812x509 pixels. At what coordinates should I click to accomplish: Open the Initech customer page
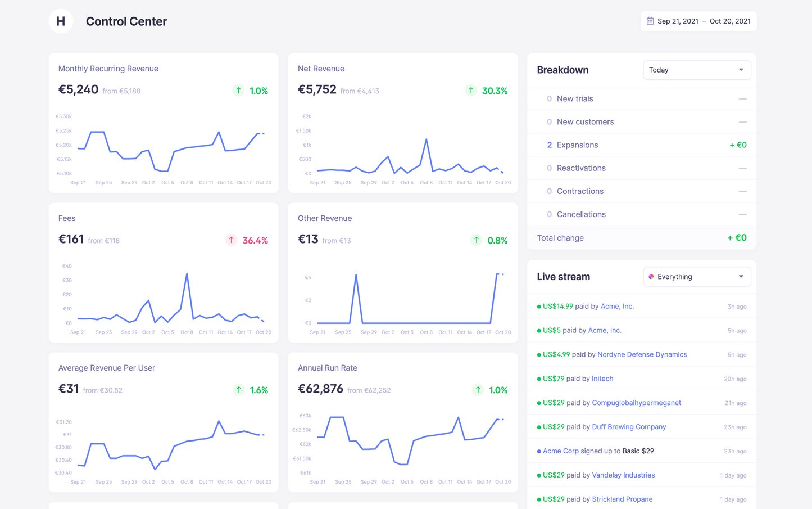602,379
